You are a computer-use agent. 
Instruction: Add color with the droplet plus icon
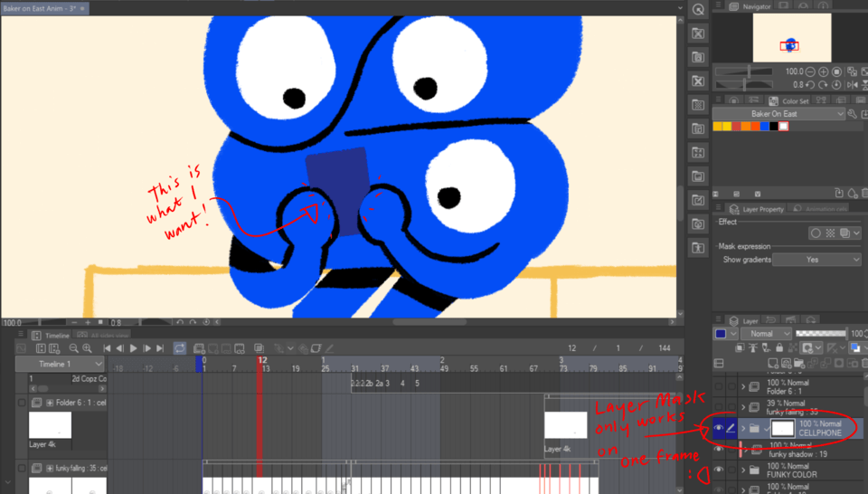pos(853,194)
